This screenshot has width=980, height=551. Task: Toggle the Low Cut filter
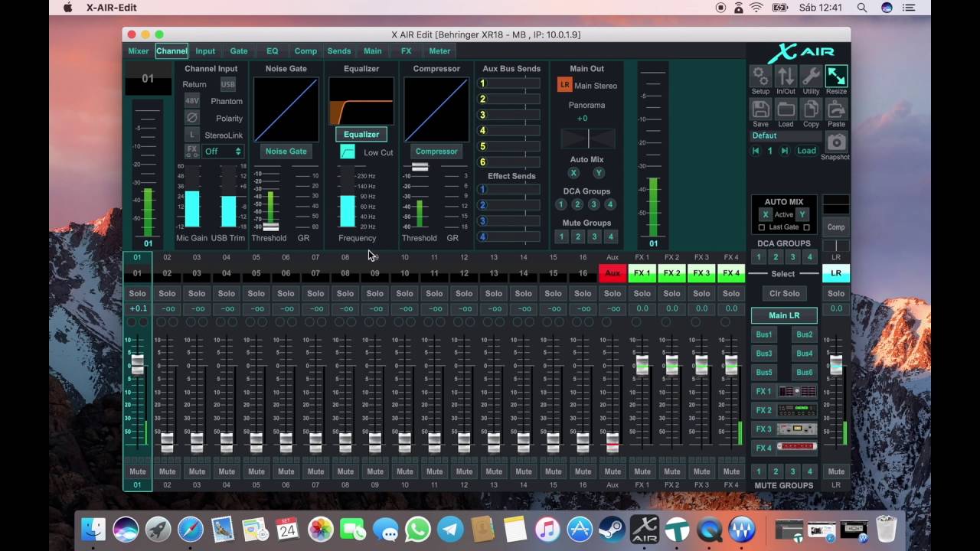(x=348, y=152)
